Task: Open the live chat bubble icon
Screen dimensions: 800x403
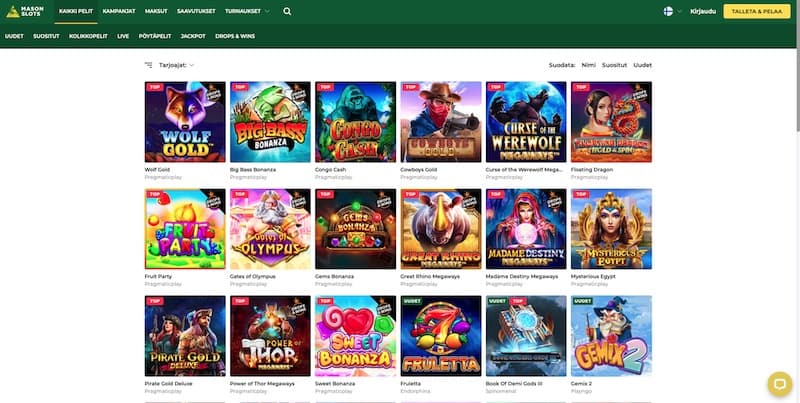Action: pyautogui.click(x=780, y=384)
